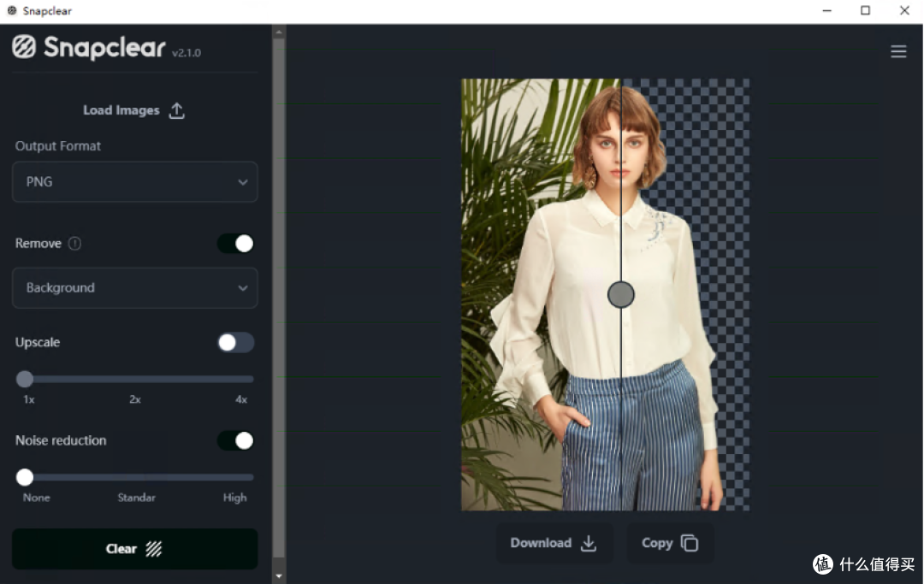Screen dimensions: 924x584
Task: Click the Download button
Action: pos(554,543)
